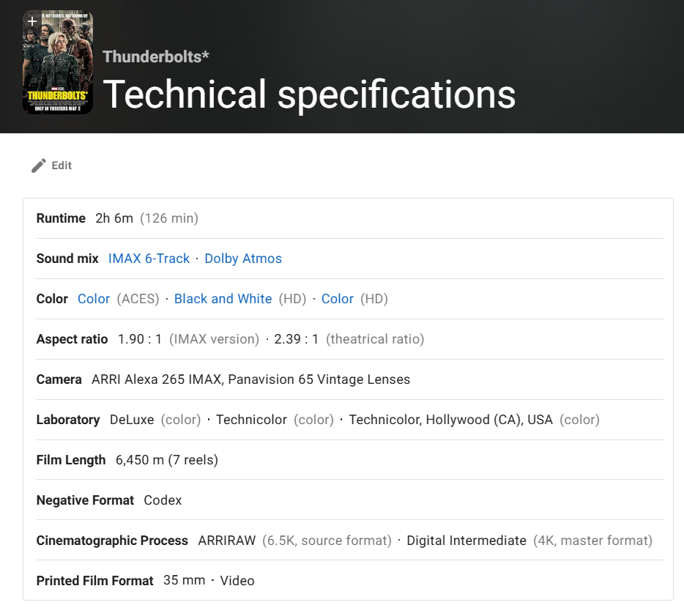Add Thunderbolts* to watchlist via plus icon
The height and width of the screenshot is (616, 684).
[32, 21]
